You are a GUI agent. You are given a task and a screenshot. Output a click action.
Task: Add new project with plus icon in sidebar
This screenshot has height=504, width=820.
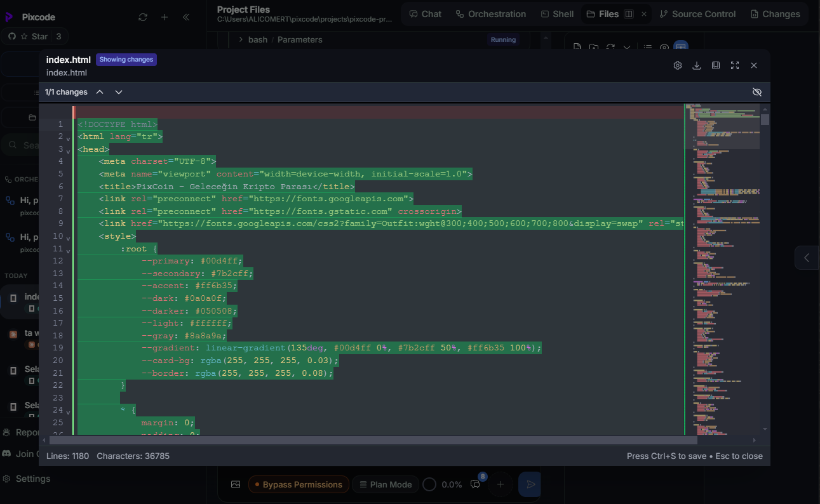(165, 17)
